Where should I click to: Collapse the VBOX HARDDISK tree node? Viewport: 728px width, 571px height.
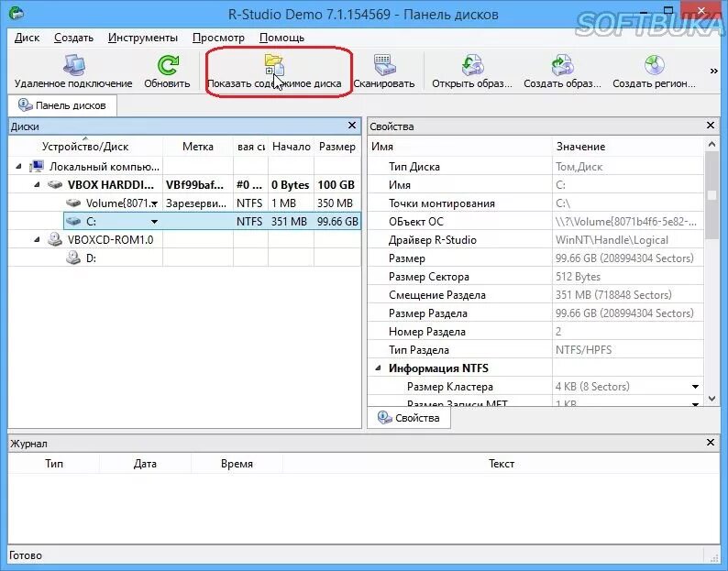[x=38, y=185]
